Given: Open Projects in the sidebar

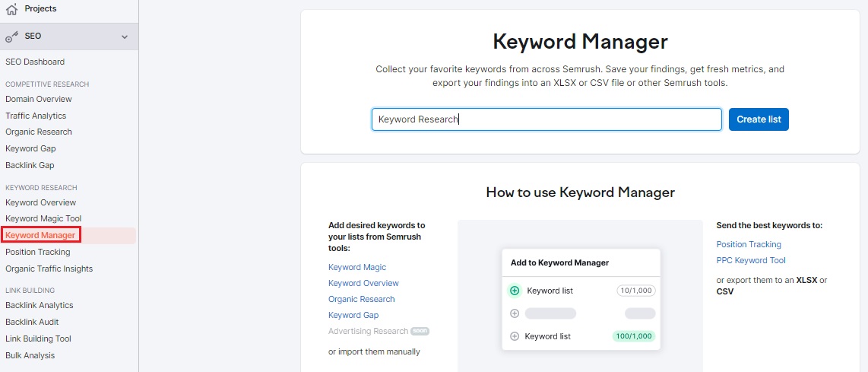Looking at the screenshot, I should click(40, 9).
